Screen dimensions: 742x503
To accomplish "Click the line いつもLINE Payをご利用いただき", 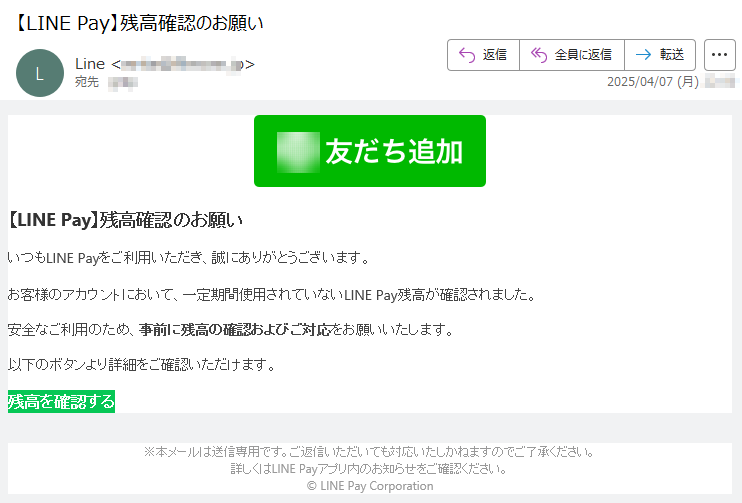I will pyautogui.click(x=188, y=258).
